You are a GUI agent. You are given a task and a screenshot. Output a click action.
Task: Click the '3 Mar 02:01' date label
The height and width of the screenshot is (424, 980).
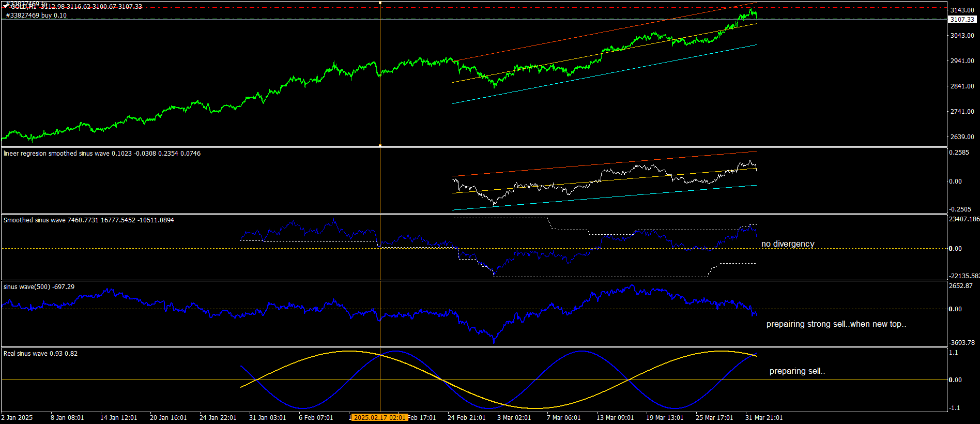514,418
